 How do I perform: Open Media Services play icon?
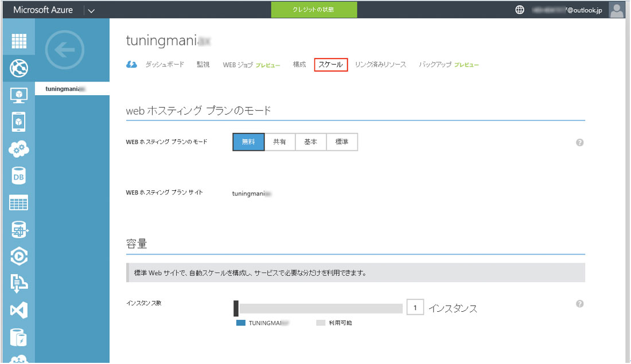coord(19,257)
